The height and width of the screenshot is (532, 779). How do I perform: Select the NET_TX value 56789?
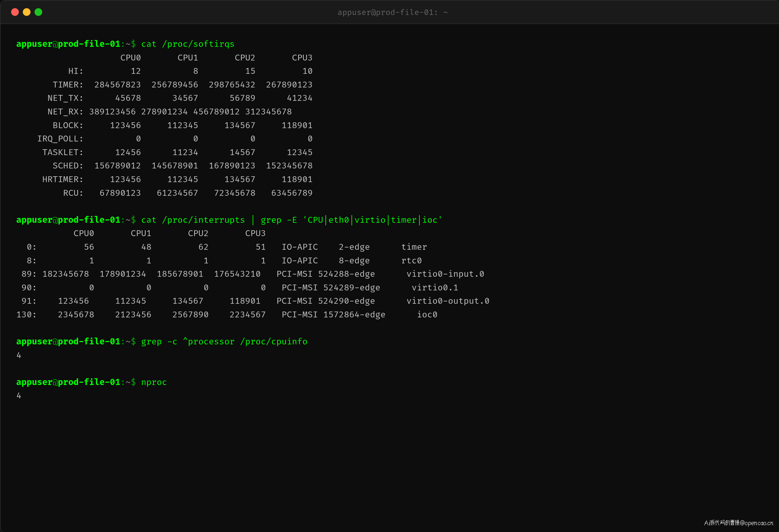(x=242, y=98)
